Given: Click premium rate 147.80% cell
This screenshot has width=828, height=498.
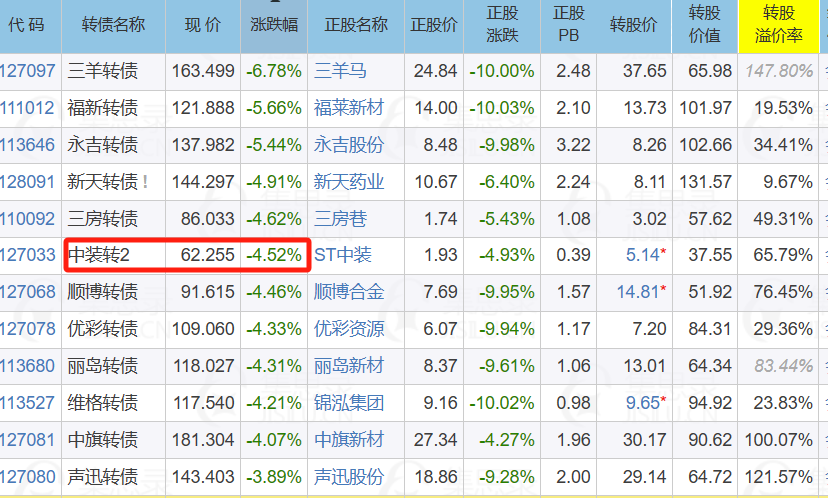Looking at the screenshot, I should click(779, 71).
